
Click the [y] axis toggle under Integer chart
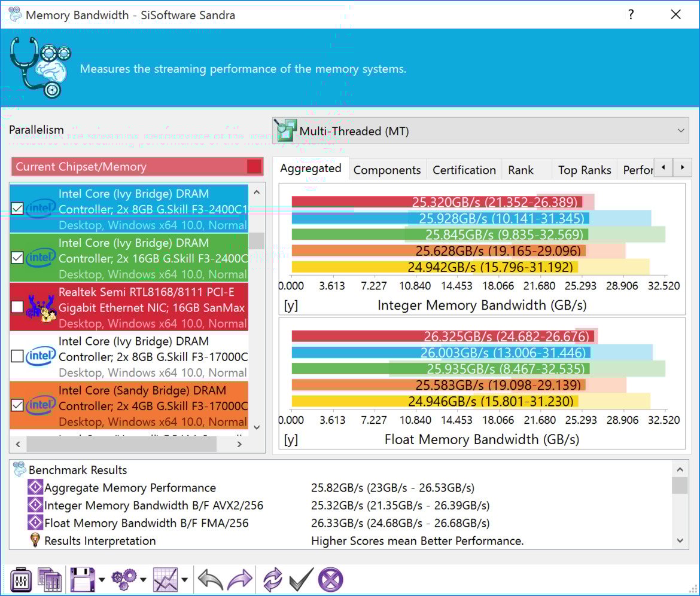pos(291,305)
